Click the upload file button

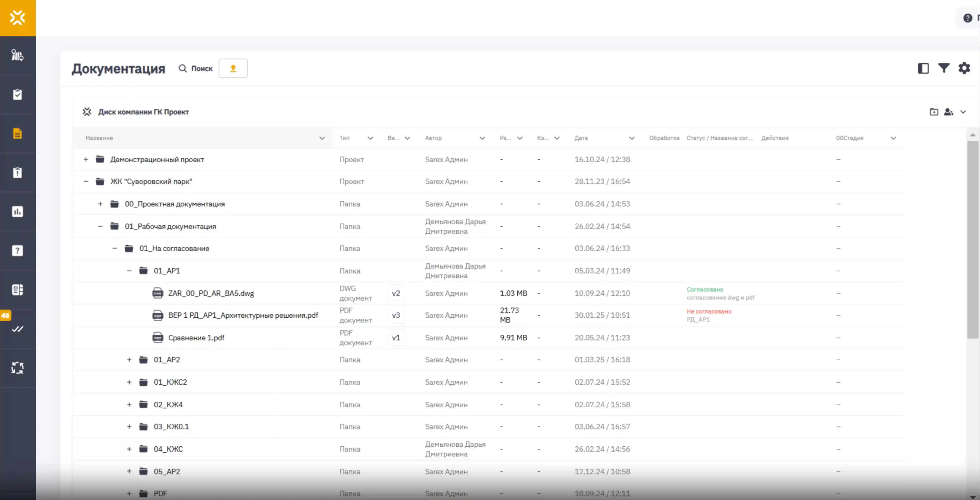[x=233, y=69]
